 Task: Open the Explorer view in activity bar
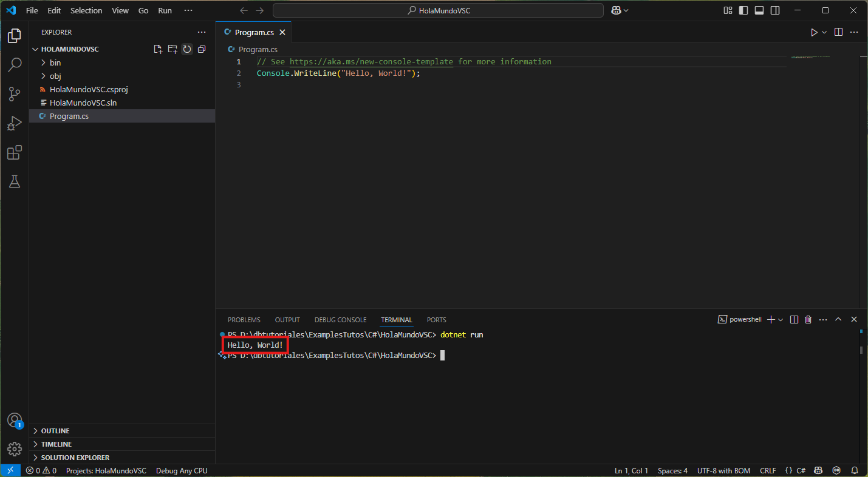click(15, 36)
